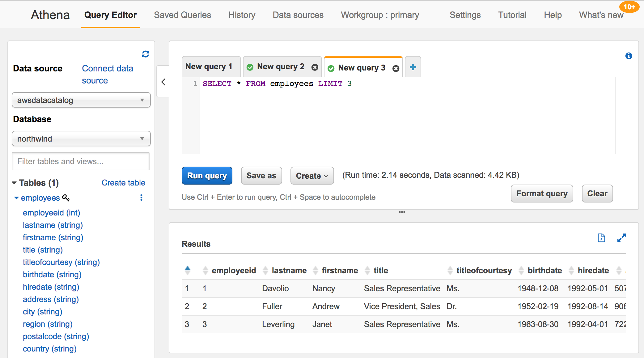The height and width of the screenshot is (358, 644).
Task: Sort results by birthdate column
Action: pos(544,271)
